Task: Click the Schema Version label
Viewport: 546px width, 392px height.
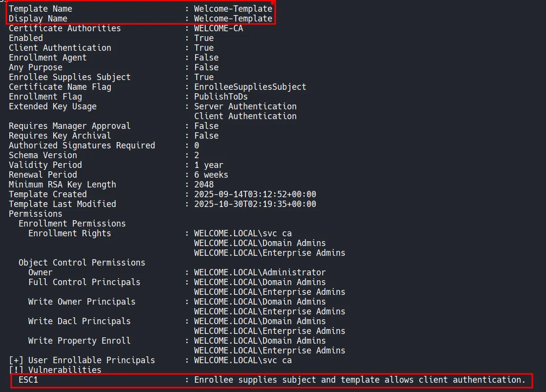Action: point(43,155)
